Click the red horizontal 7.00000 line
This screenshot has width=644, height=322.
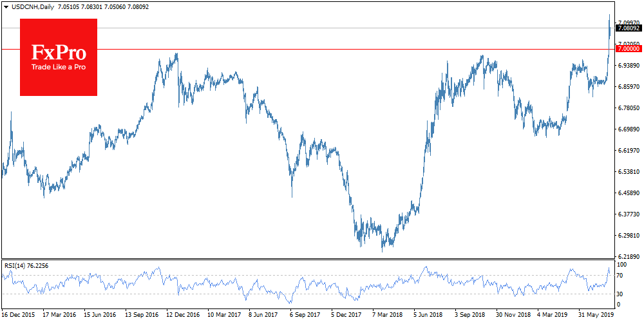[x=322, y=49]
